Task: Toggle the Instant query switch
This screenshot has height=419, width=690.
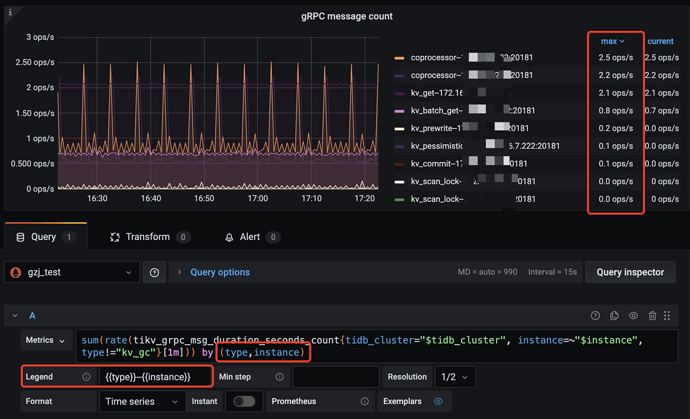Action: tap(243, 401)
